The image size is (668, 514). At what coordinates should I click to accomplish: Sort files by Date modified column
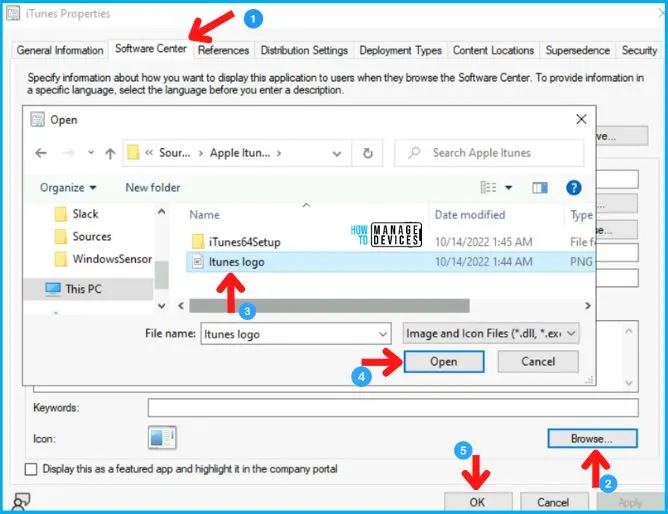click(x=470, y=215)
